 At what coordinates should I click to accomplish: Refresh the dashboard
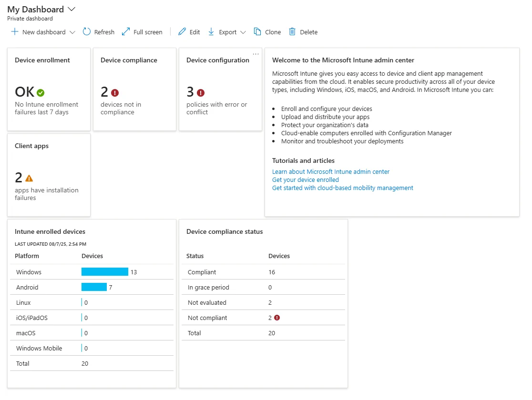pos(98,32)
